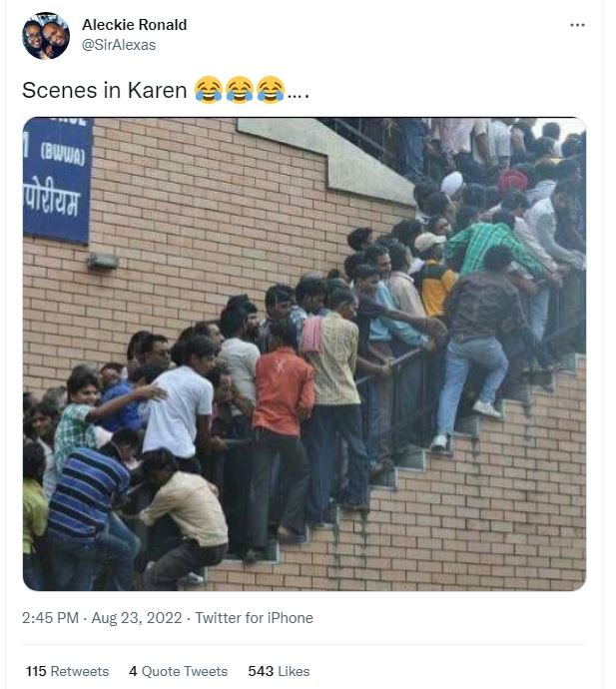Click the 115 retweet count number
Screen dimensions: 616x689
[x=36, y=671]
